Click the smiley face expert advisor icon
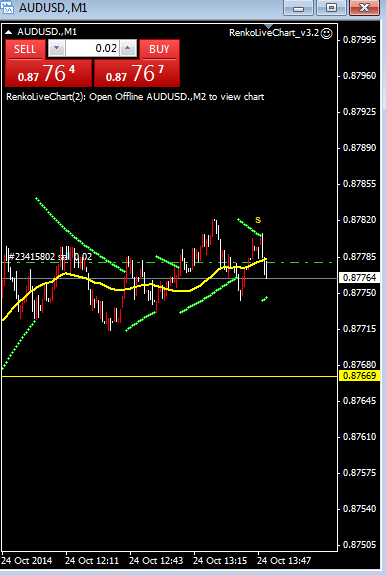Screen dimensions: 386x575 coord(326,34)
